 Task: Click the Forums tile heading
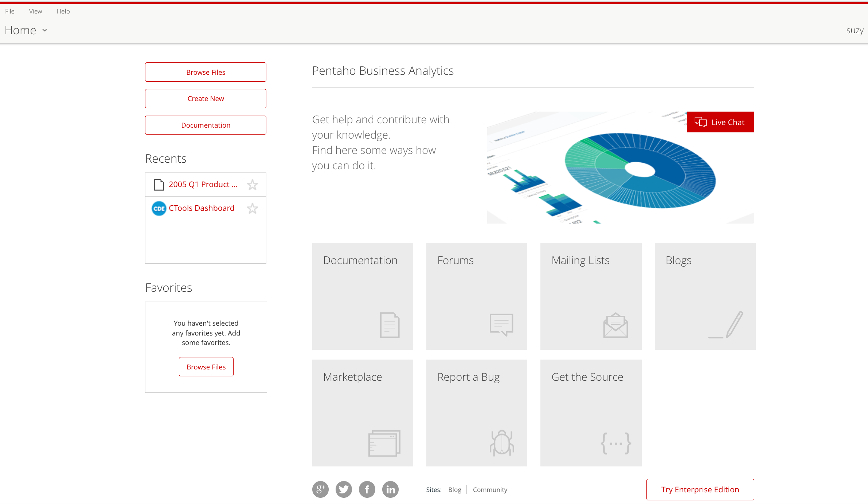[x=455, y=260]
